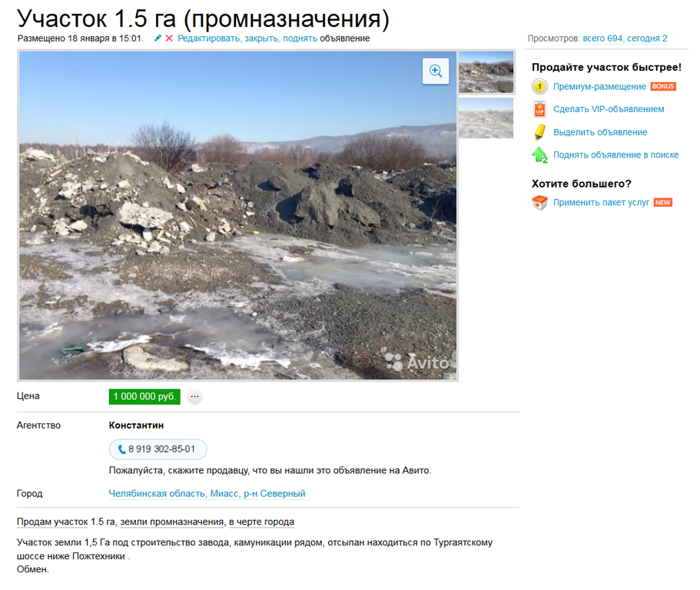
Task: Click the gold Premium placement coin icon
Action: pyautogui.click(x=539, y=86)
